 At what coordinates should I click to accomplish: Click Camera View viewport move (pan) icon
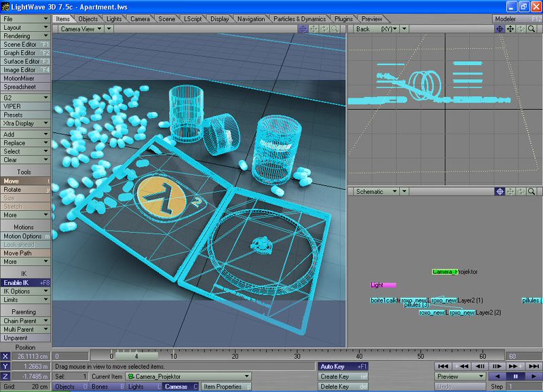coord(314,29)
